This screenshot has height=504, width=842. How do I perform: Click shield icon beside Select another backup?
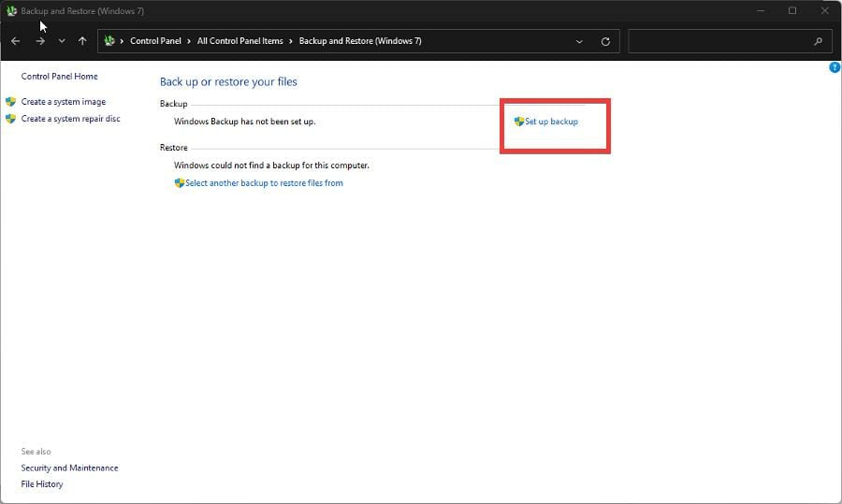point(180,183)
